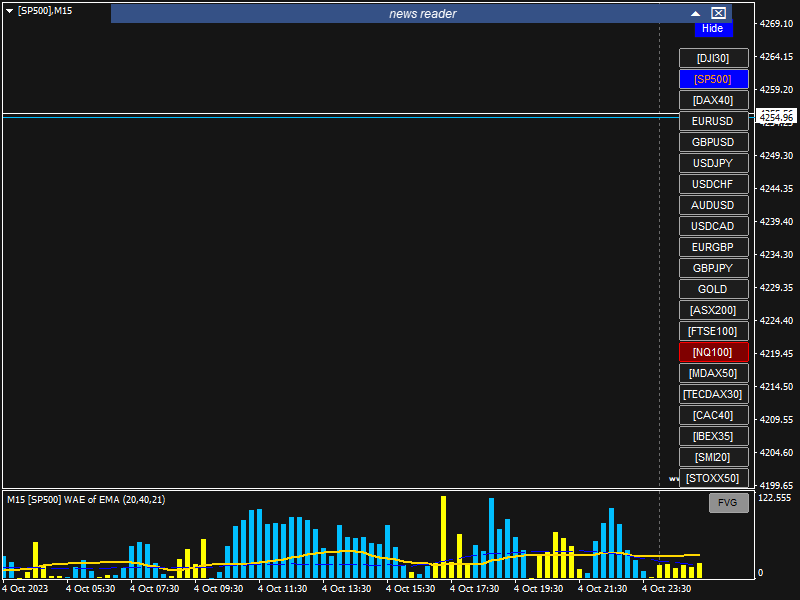800x600 pixels.
Task: Load the [TECDAX30] index
Action: (x=713, y=394)
